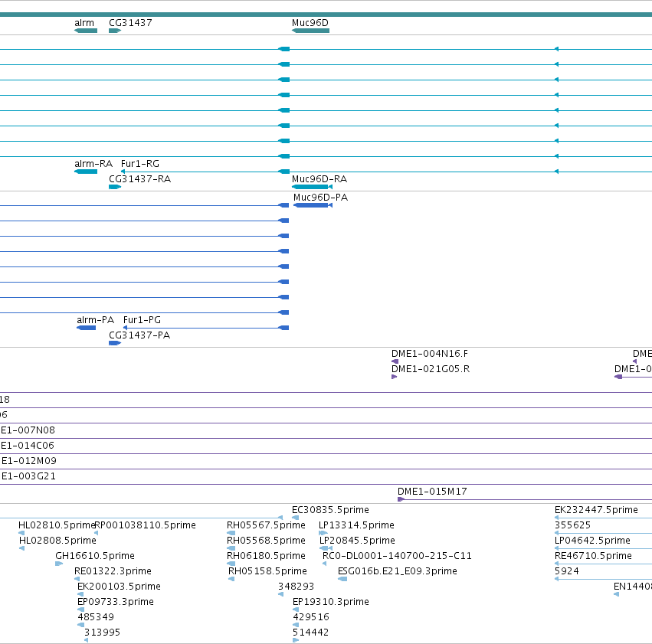Screen dimensions: 652x644
Task: Click the E1-007N08 BAC label
Action: (28, 430)
